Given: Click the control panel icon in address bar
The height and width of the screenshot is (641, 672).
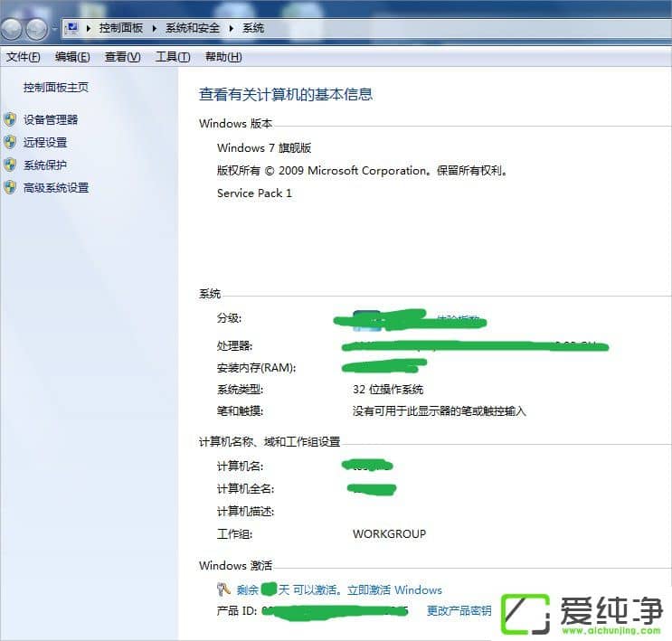Looking at the screenshot, I should point(72,28).
